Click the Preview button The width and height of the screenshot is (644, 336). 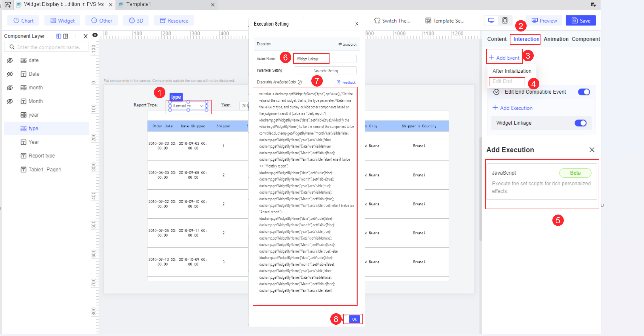tap(544, 21)
